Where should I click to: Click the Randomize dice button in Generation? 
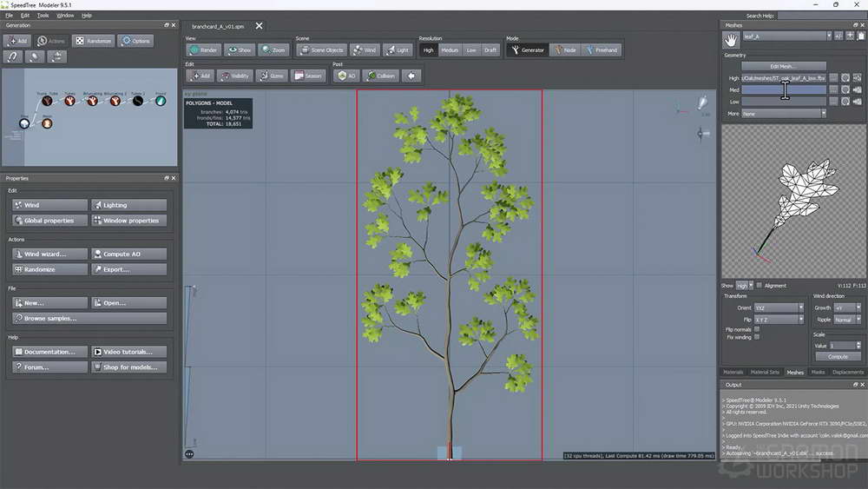pos(93,41)
